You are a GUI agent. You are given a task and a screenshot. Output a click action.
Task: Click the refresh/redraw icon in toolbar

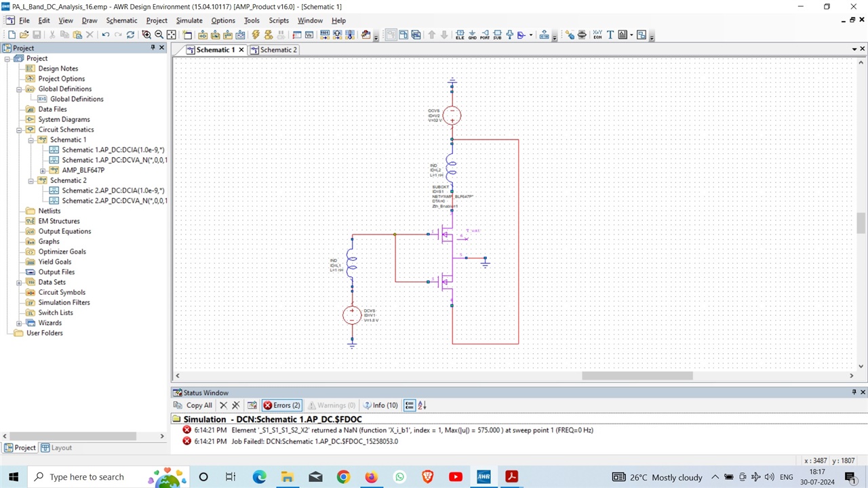point(130,35)
